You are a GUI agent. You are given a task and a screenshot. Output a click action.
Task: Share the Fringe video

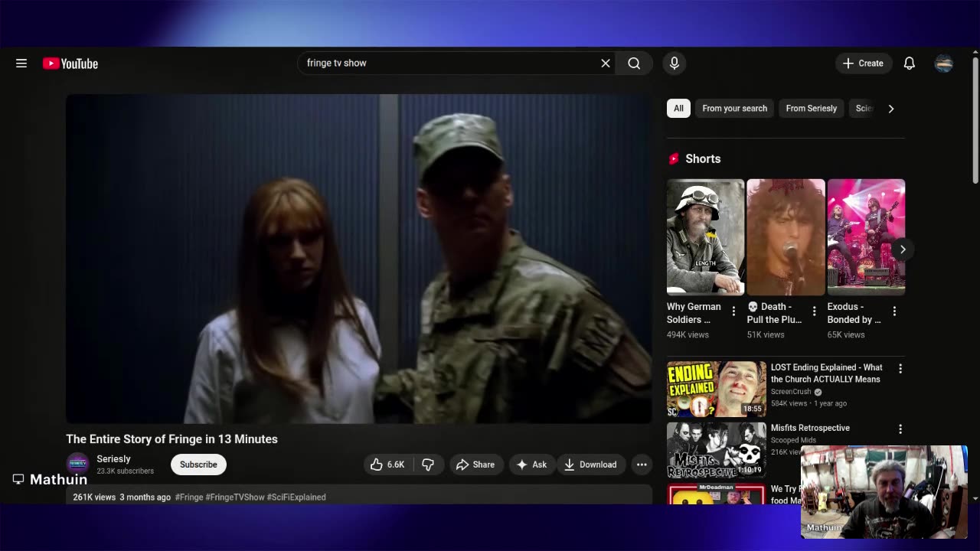pos(476,465)
